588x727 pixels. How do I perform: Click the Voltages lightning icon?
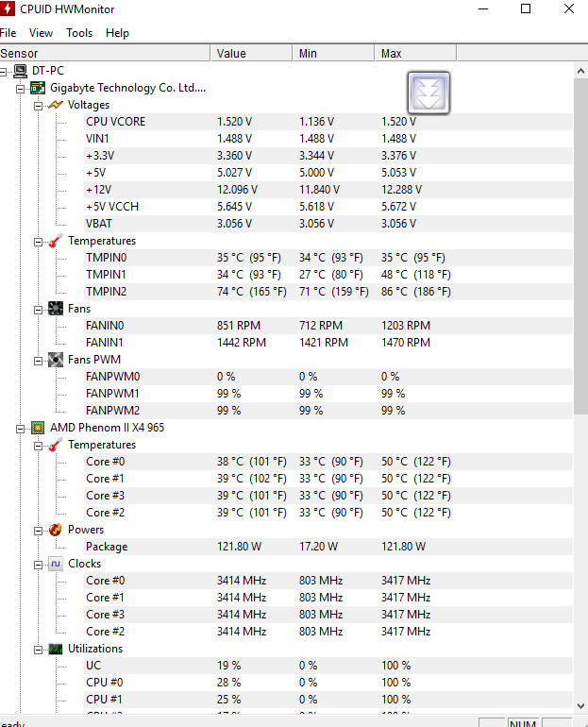56,105
